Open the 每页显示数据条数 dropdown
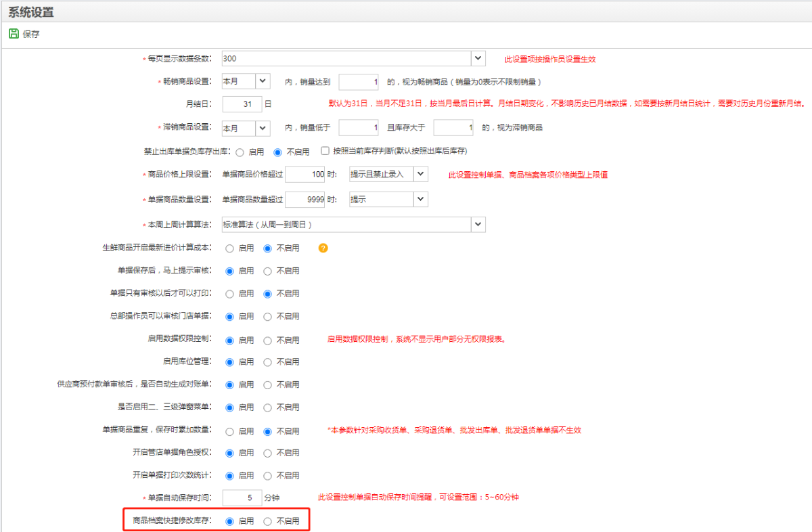 [x=478, y=58]
